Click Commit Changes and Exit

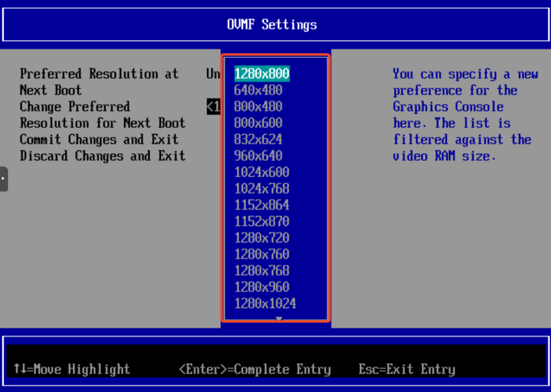[x=99, y=139]
